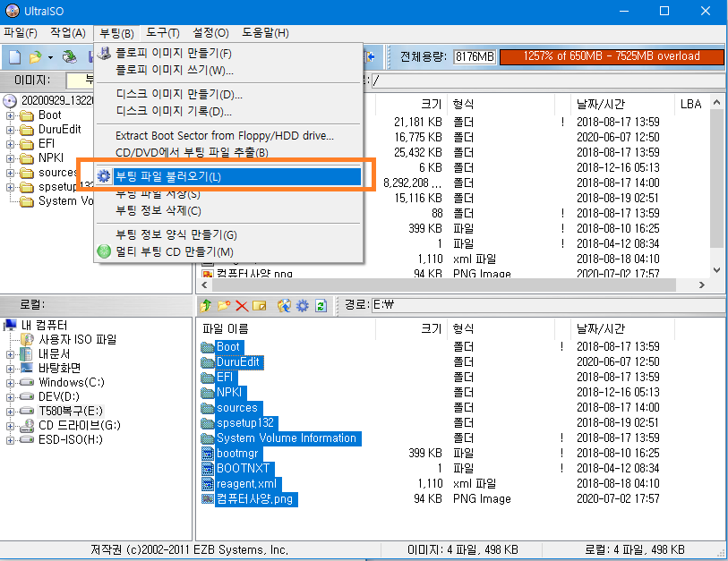This screenshot has width=728, height=561.
Task: Open the 설정(O) menu
Action: coord(210,33)
